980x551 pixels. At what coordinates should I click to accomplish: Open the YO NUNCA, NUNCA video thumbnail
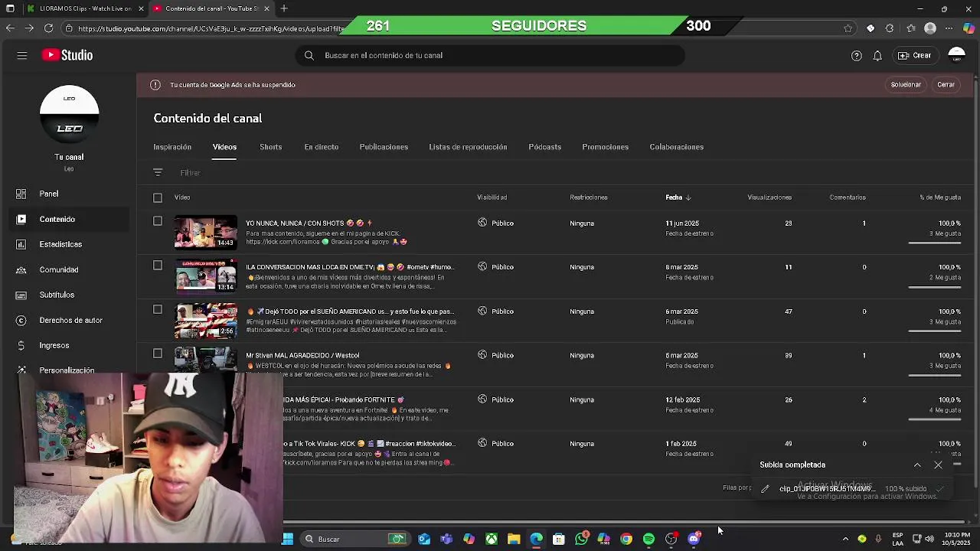pyautogui.click(x=206, y=233)
